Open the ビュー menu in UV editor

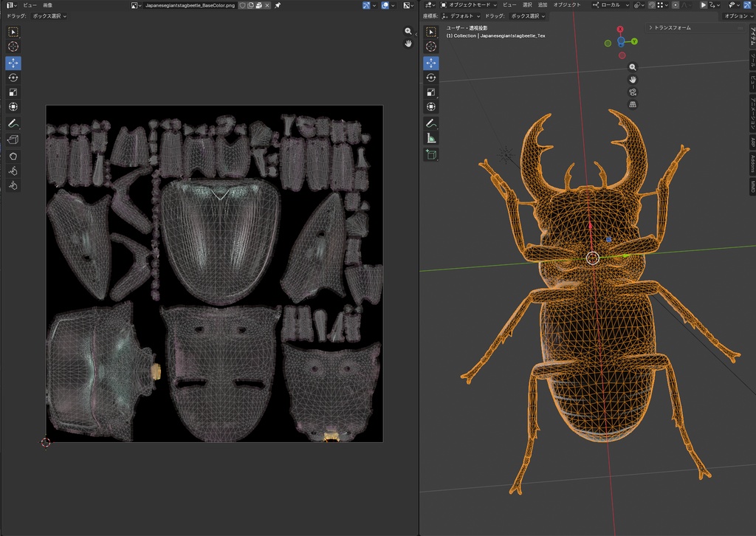click(30, 5)
